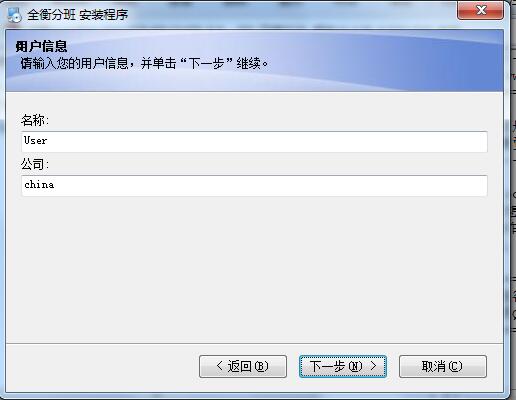Click the left chevron on the 返回 button

coord(219,366)
